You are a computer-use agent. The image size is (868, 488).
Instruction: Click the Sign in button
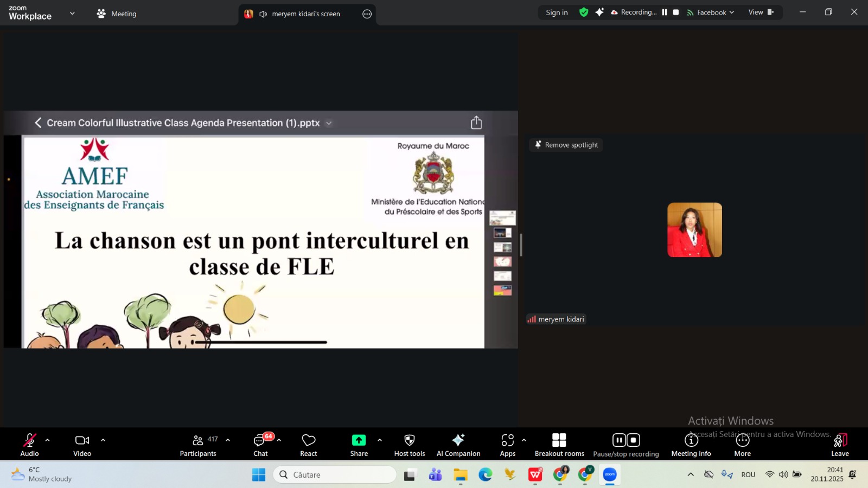[x=557, y=12]
